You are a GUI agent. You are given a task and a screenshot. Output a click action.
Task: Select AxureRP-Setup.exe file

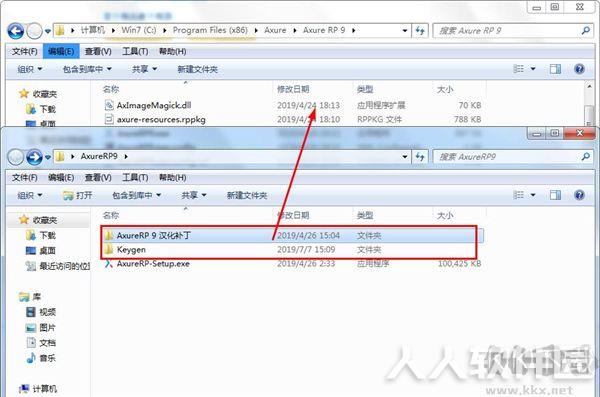click(293, 264)
